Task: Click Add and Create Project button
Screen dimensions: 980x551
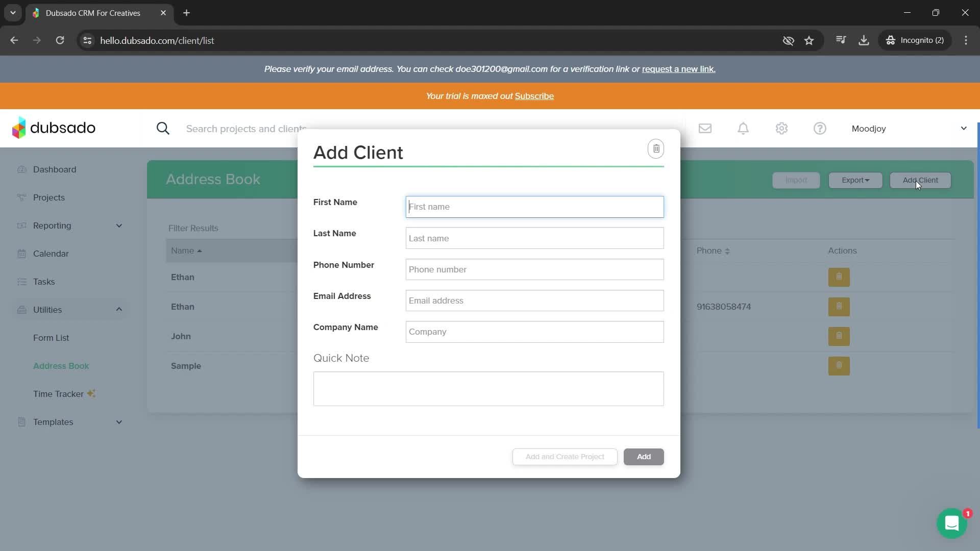Action: point(565,457)
